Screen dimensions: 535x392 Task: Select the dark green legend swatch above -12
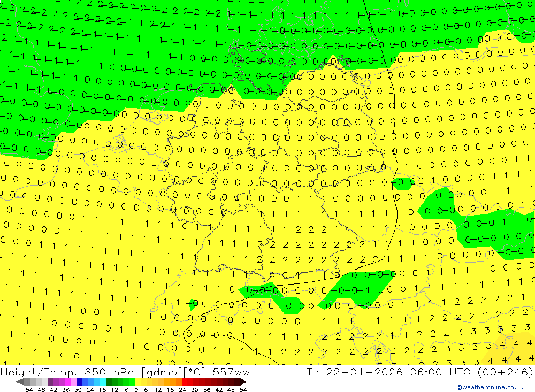click(x=109, y=382)
